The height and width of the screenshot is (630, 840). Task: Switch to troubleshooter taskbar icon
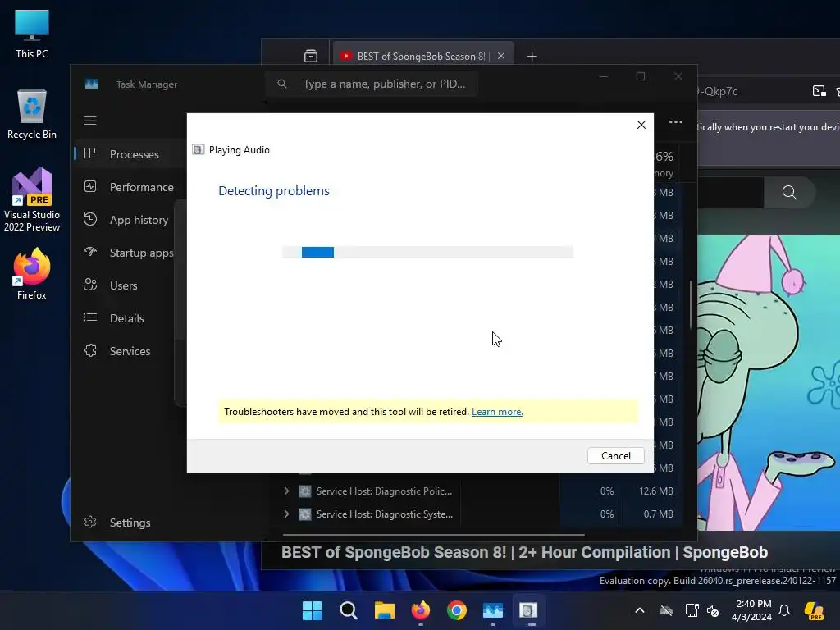pos(528,610)
